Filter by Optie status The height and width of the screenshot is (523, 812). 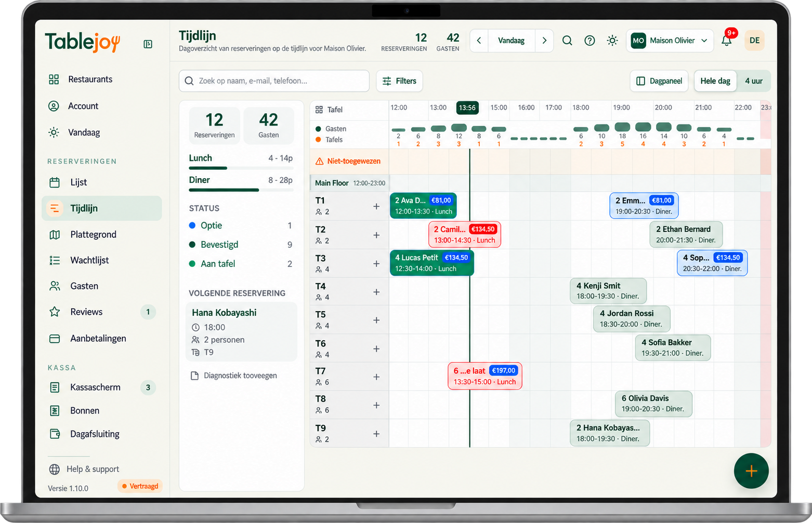[241, 225]
